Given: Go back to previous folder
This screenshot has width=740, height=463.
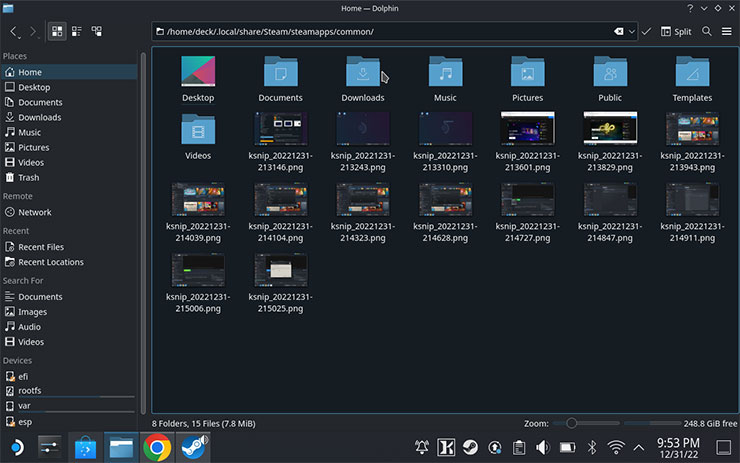Looking at the screenshot, I should (x=14, y=32).
